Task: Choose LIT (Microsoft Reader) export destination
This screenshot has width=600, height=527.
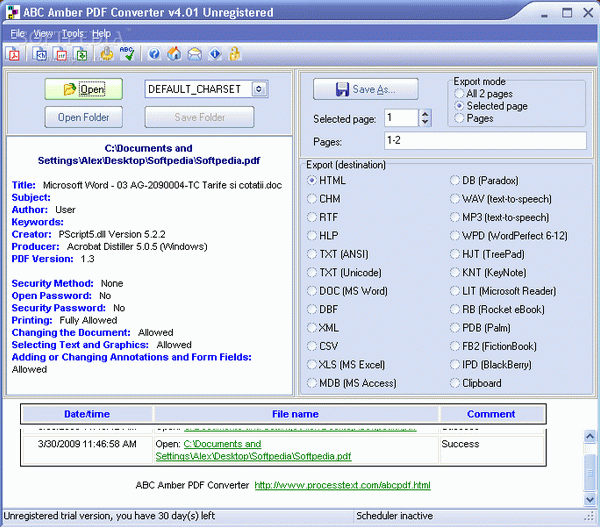Action: (x=503, y=291)
